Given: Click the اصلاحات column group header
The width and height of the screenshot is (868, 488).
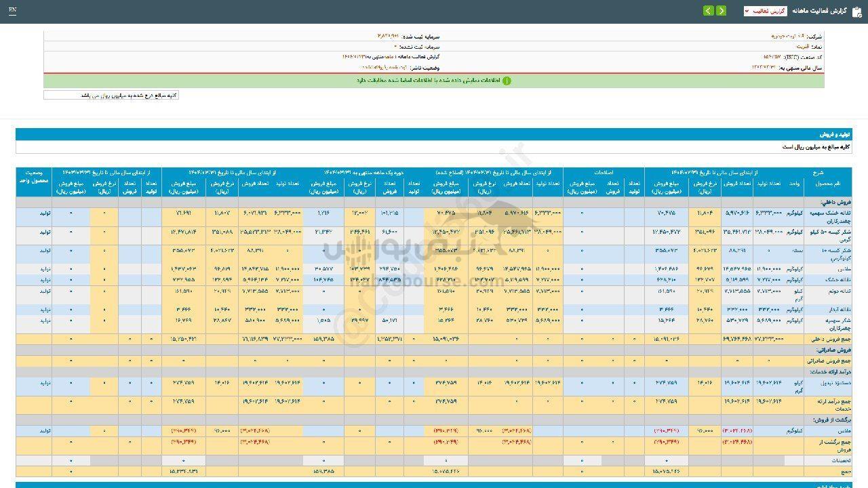Looking at the screenshot, I should (603, 173).
